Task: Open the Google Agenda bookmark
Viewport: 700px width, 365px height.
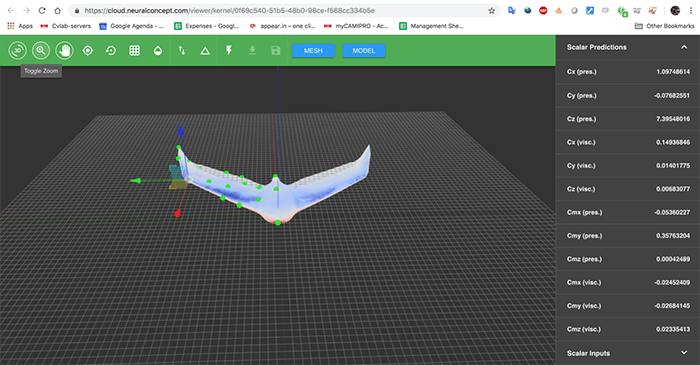Action: click(132, 26)
